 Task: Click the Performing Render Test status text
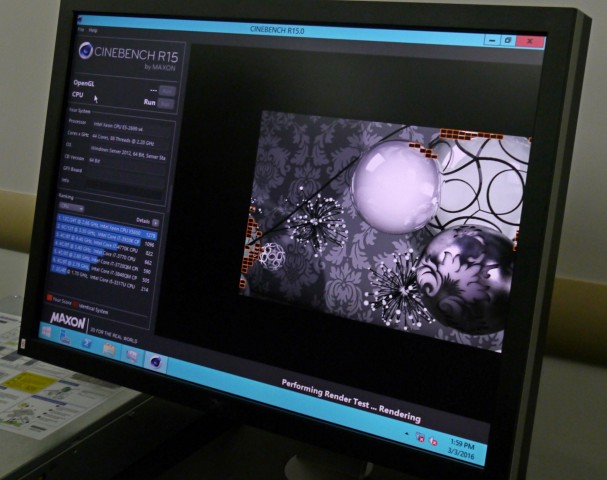click(x=351, y=400)
